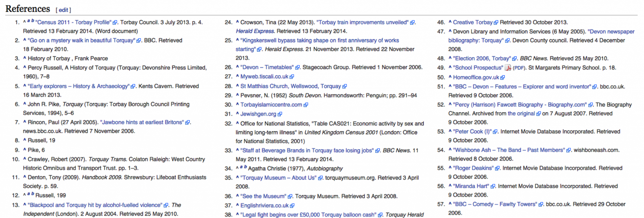Viewport: 644px width, 218px height.
Task: Click external-link icon after Jewishgen.org
Action: 280,114
